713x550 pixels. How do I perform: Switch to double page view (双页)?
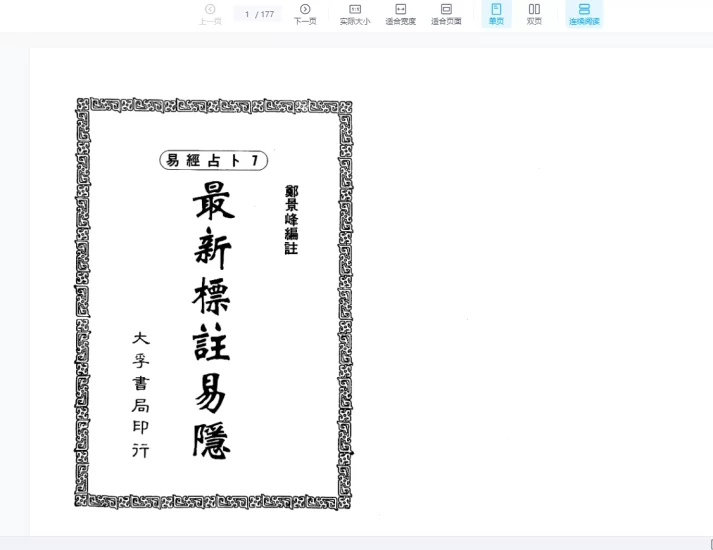534,14
